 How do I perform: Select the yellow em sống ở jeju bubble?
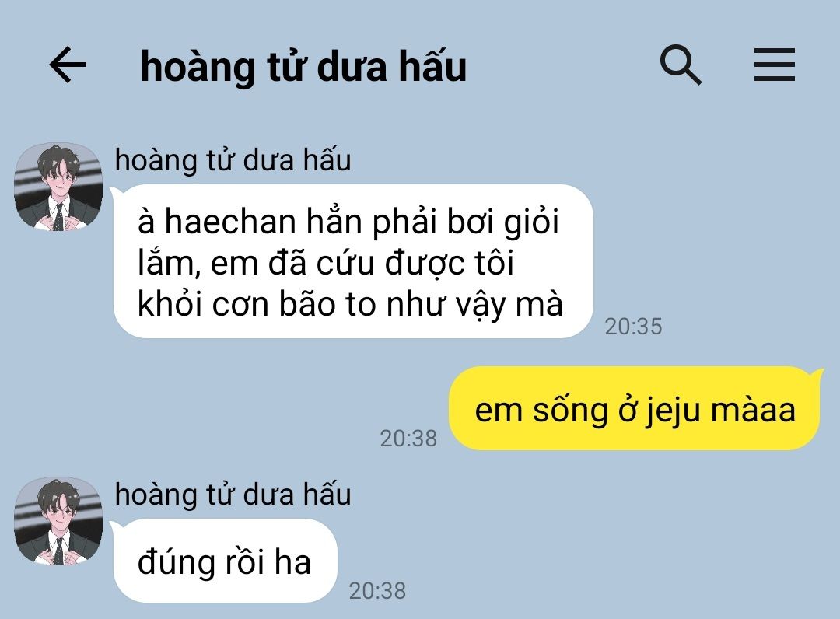click(635, 408)
